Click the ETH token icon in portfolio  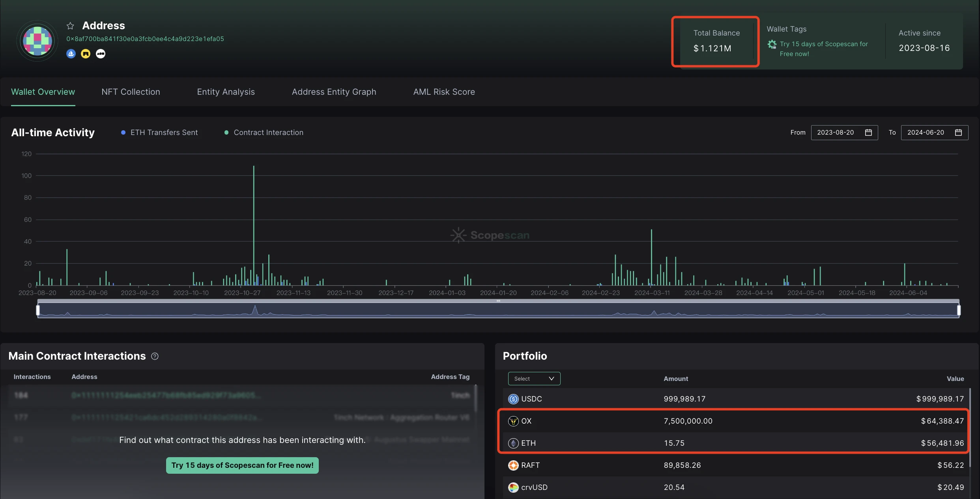coord(513,443)
